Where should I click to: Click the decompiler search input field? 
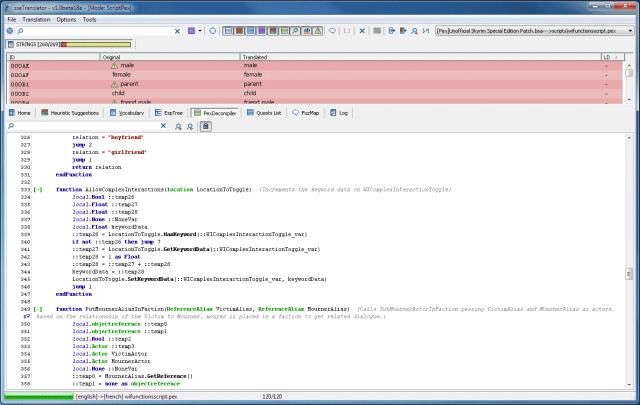87,126
